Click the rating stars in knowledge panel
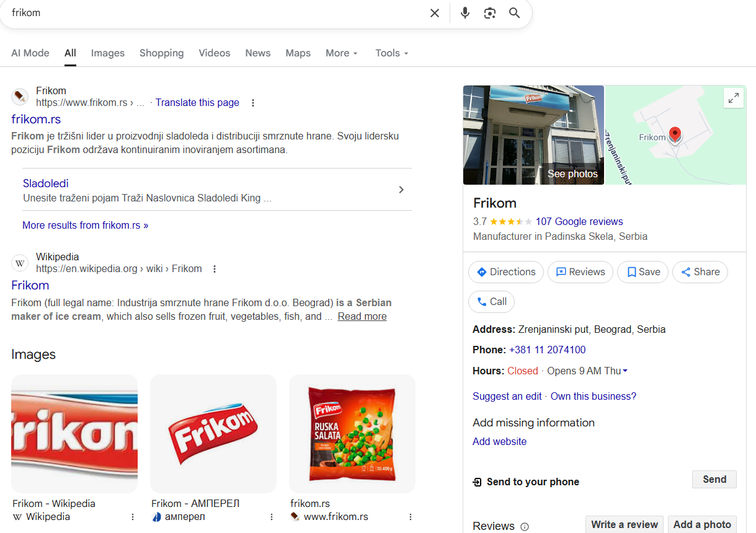The width and height of the screenshot is (756, 533). [511, 222]
